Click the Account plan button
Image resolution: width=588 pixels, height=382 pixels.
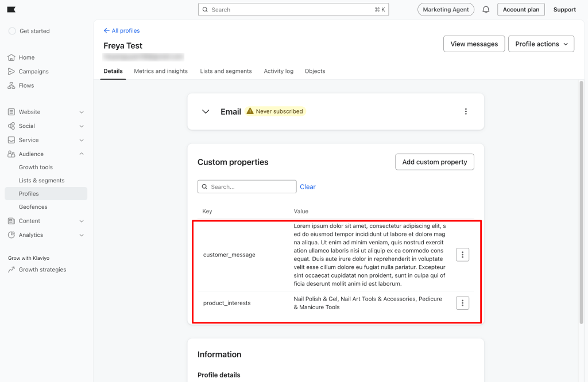tap(521, 10)
